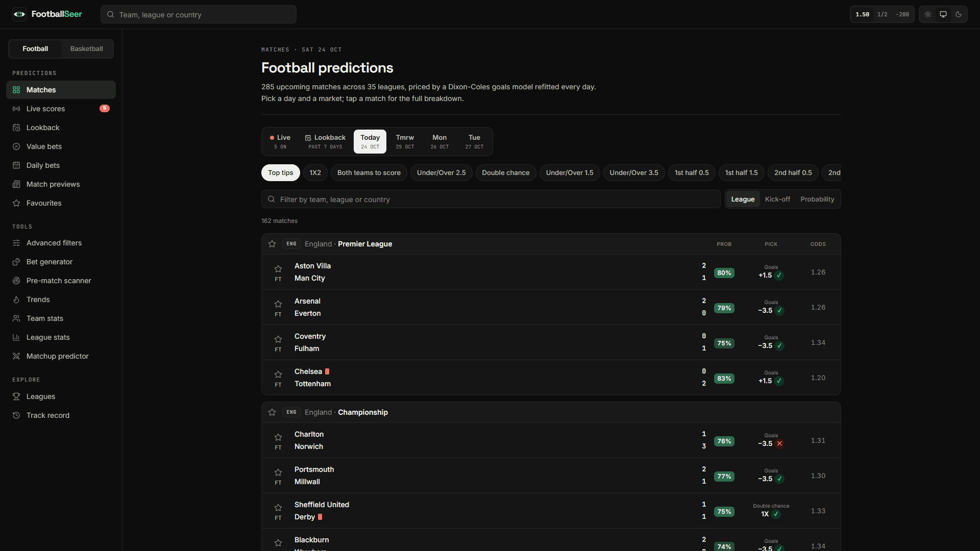Image resolution: width=980 pixels, height=551 pixels.
Task: Select the Today 24 Oct tab
Action: click(x=370, y=141)
